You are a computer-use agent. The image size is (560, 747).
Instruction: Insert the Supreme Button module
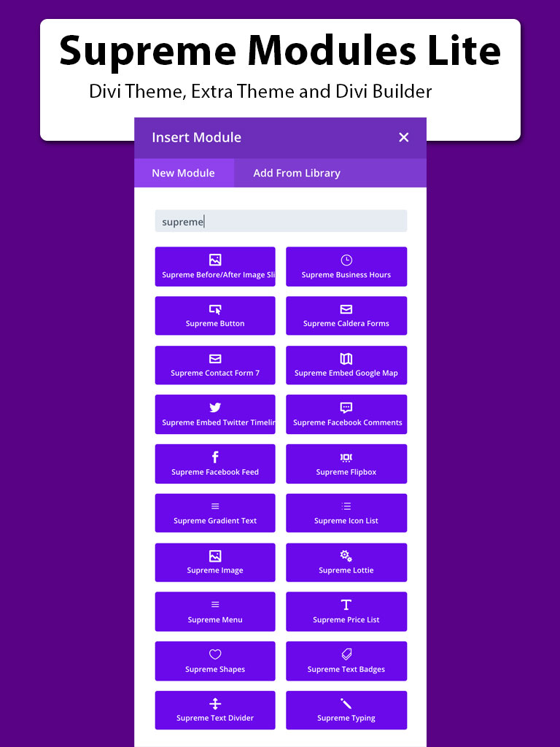(x=215, y=316)
